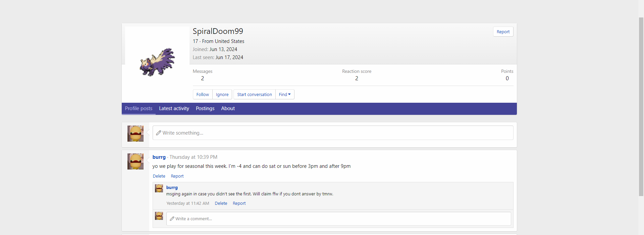
Task: Open the Profile posts tab
Action: pyautogui.click(x=139, y=108)
